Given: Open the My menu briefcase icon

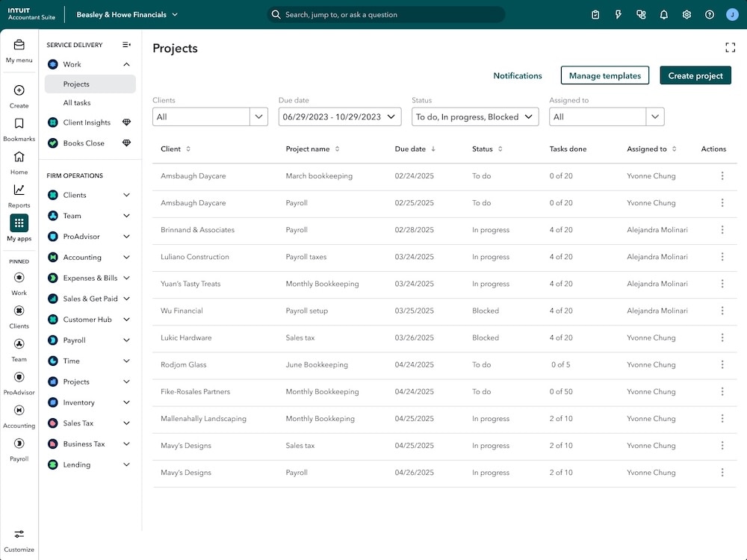Looking at the screenshot, I should pos(19,46).
